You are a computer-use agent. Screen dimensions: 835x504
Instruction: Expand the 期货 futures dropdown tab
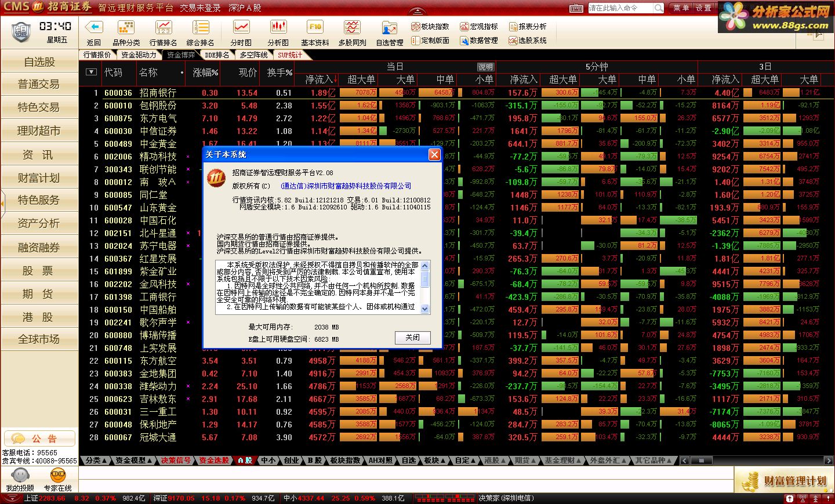click(526, 461)
